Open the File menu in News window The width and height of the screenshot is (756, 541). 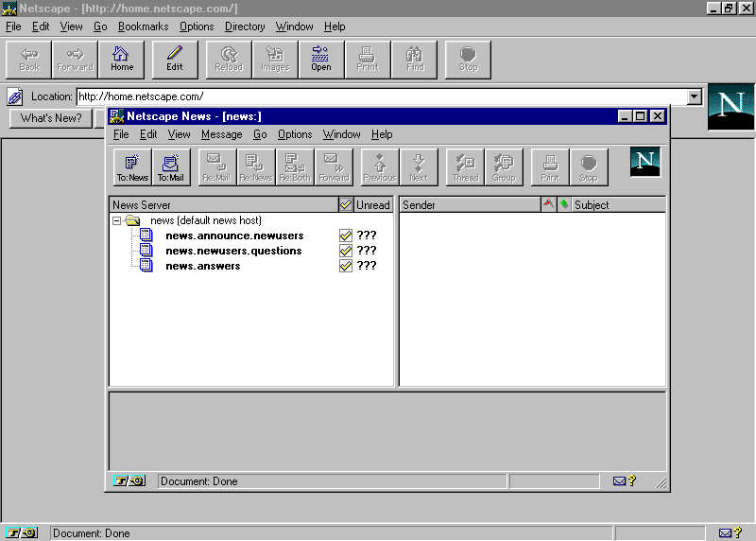point(121,134)
